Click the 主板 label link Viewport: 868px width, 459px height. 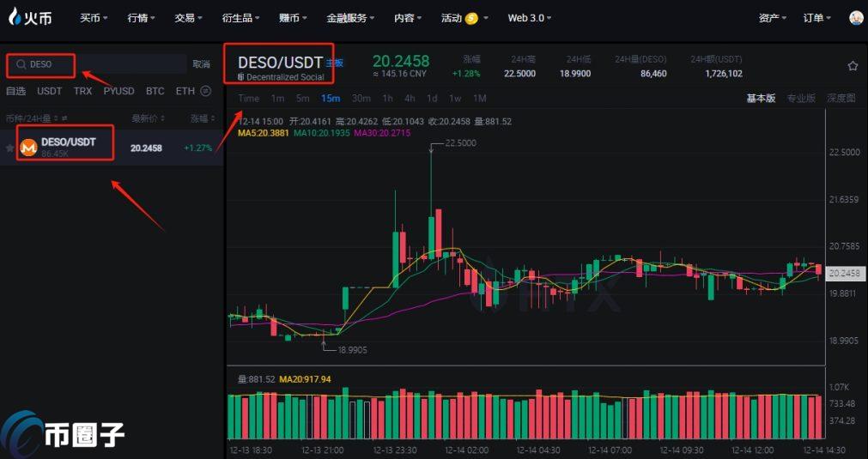pos(334,63)
